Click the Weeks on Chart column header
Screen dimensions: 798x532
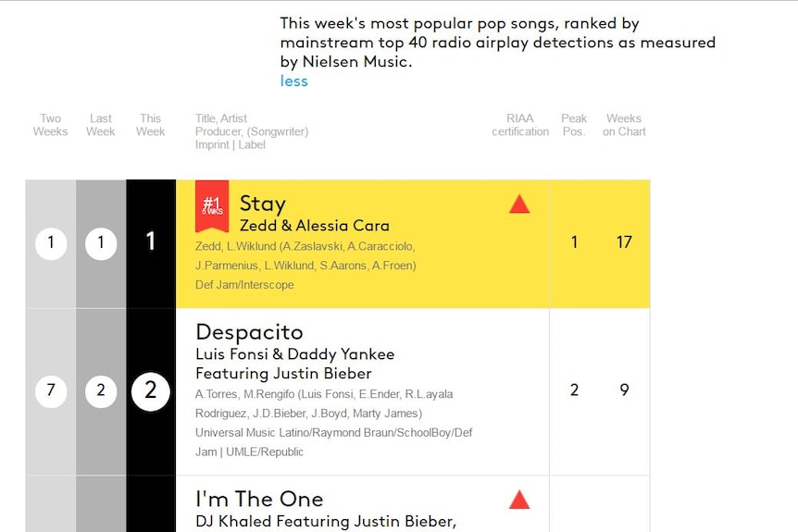pyautogui.click(x=624, y=125)
